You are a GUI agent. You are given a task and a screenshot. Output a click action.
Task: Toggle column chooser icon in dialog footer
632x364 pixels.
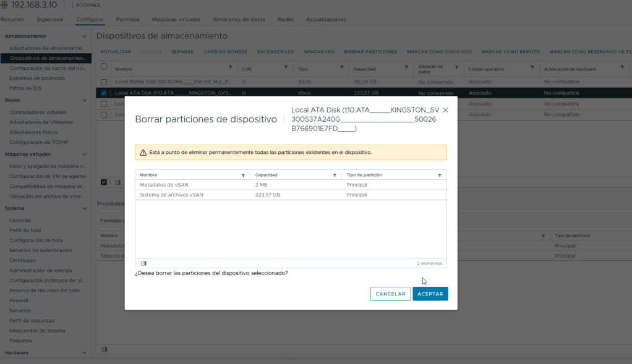(143, 263)
